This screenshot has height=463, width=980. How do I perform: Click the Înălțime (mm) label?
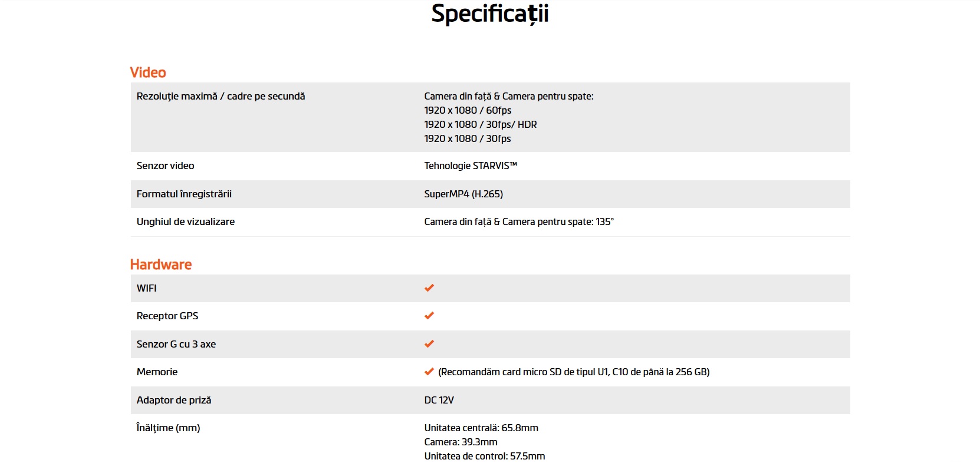168,428
